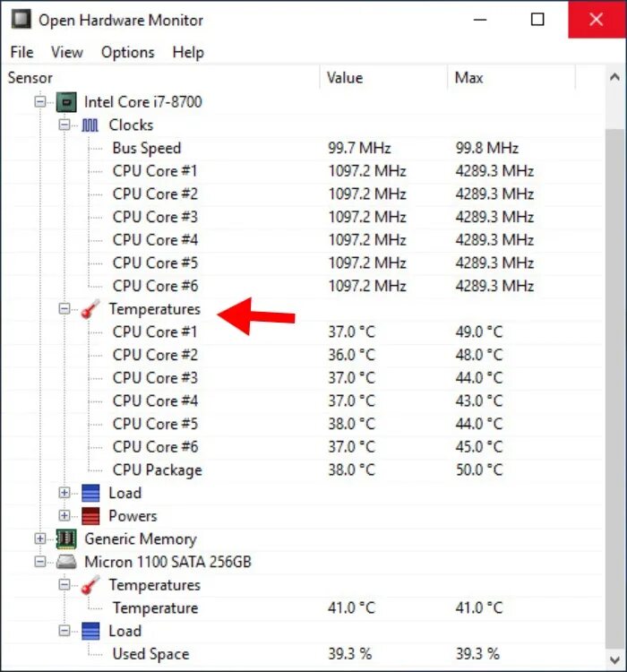Select the Bus Speed row
The width and height of the screenshot is (627, 672).
click(304, 148)
